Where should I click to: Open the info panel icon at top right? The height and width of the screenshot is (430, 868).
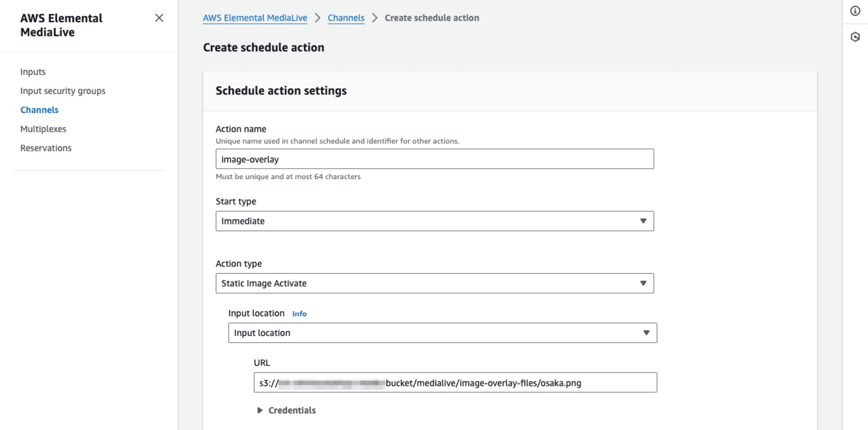[x=855, y=11]
